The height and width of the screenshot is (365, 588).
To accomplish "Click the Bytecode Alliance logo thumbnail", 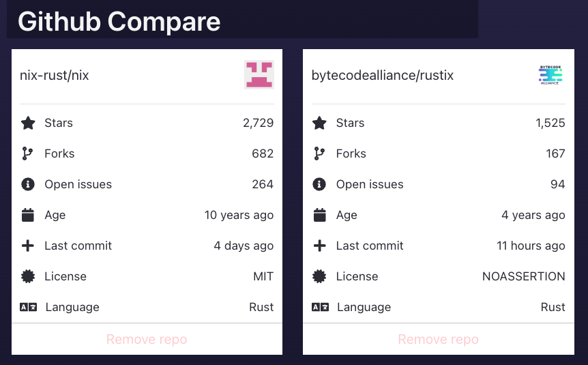I will pos(550,75).
